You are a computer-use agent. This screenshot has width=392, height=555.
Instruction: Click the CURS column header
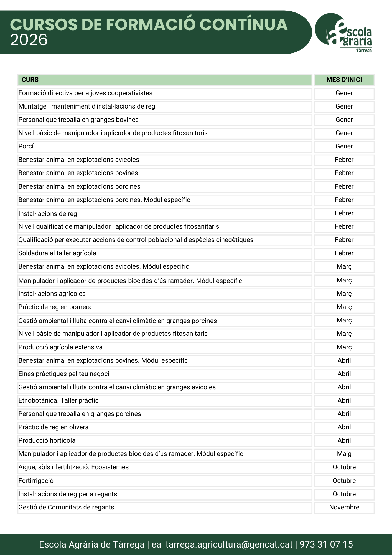click(x=165, y=80)
